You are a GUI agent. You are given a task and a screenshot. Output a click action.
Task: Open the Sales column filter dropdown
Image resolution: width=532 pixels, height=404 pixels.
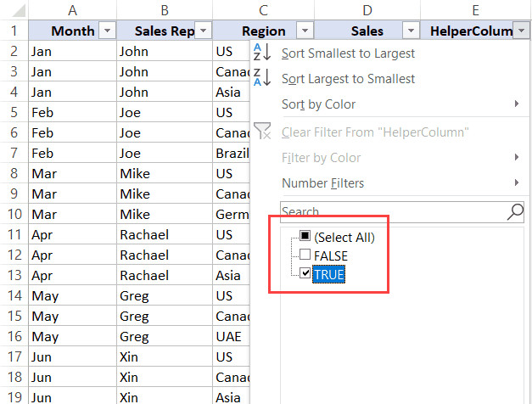[410, 31]
